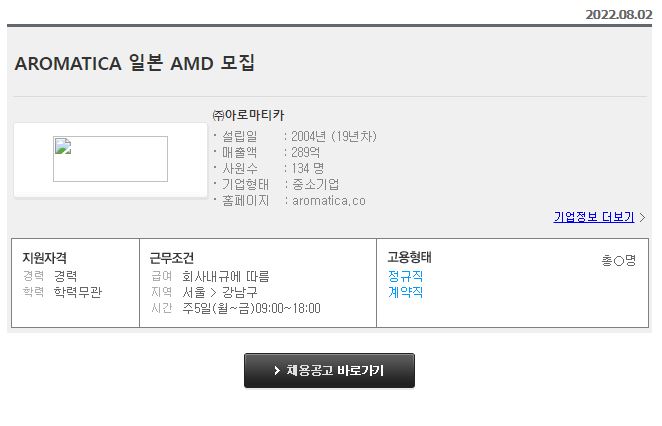Click the posting date 2022.08.02

(x=618, y=14)
